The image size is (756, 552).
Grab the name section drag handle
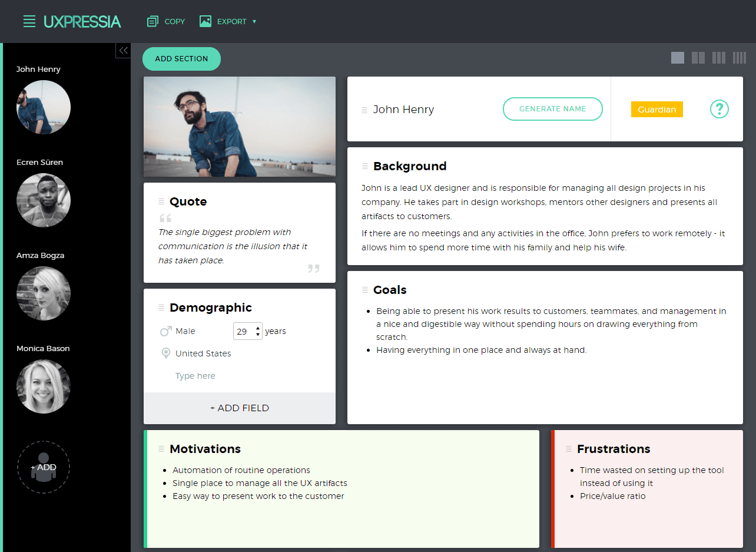click(x=364, y=110)
